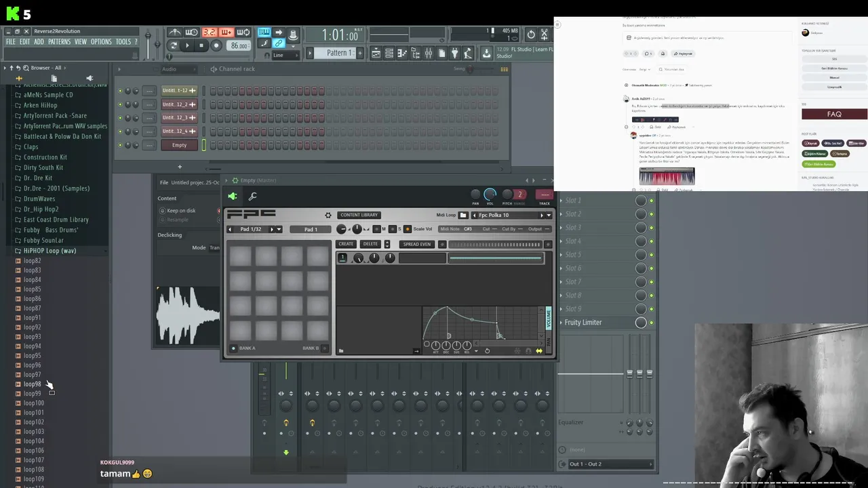
Task: Open the Mixer toolbar icon
Action: tap(429, 53)
